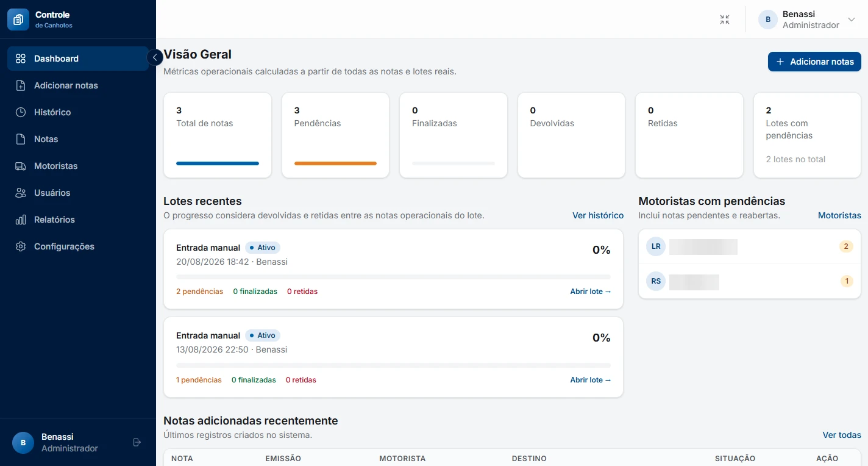Collapse the sidebar with the chevron button
The width and height of the screenshot is (868, 466).
click(x=155, y=57)
